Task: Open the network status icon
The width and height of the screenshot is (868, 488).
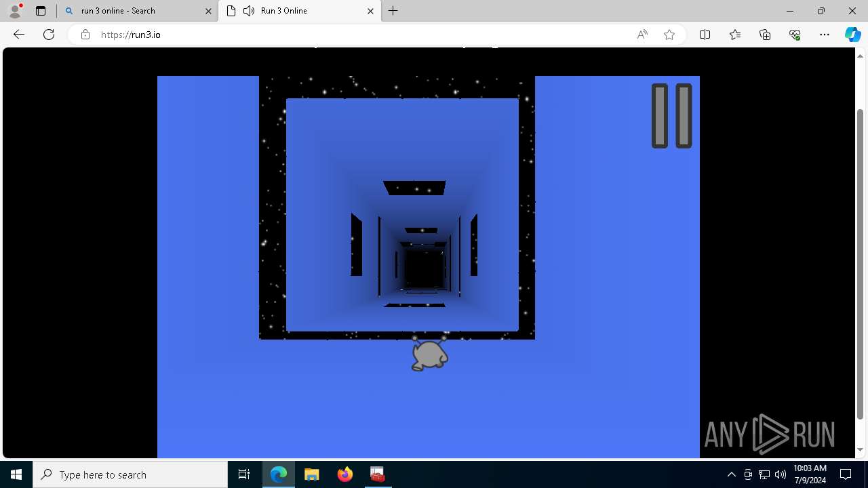Action: (x=764, y=474)
